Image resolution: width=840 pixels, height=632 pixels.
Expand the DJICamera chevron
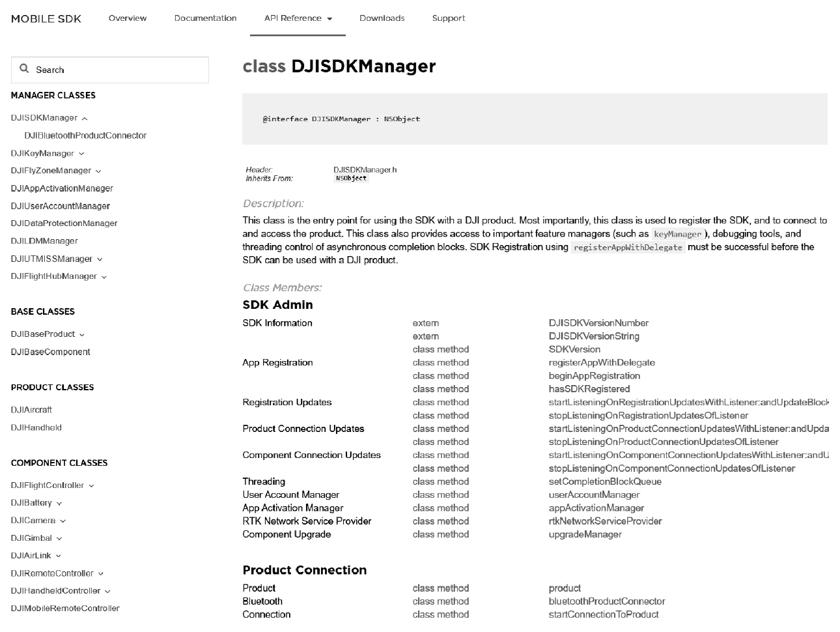[x=63, y=521]
